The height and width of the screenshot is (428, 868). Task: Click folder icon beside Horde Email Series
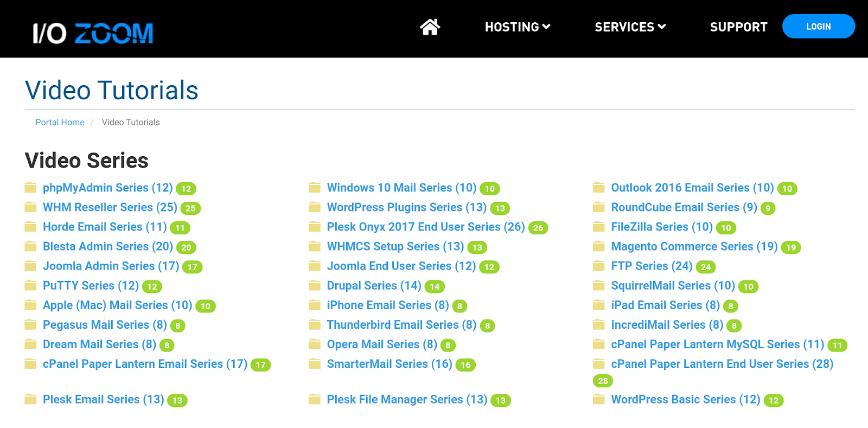pyautogui.click(x=30, y=227)
